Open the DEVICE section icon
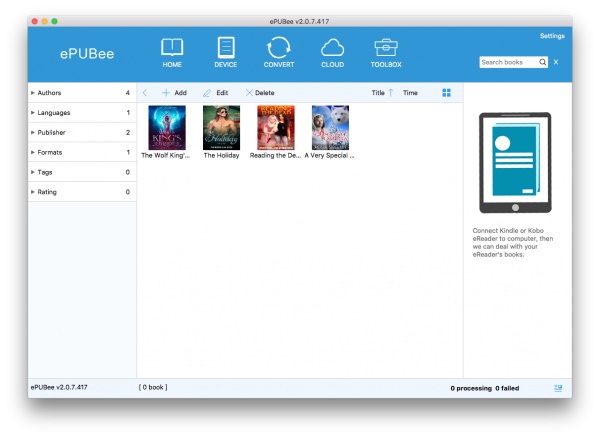Viewport: 600px width, 438px height. tap(226, 47)
